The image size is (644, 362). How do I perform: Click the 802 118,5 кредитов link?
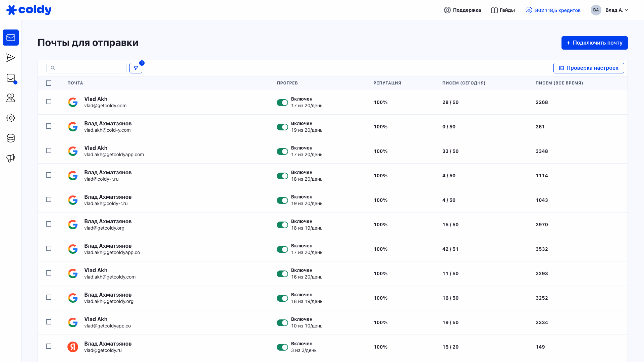(x=553, y=10)
